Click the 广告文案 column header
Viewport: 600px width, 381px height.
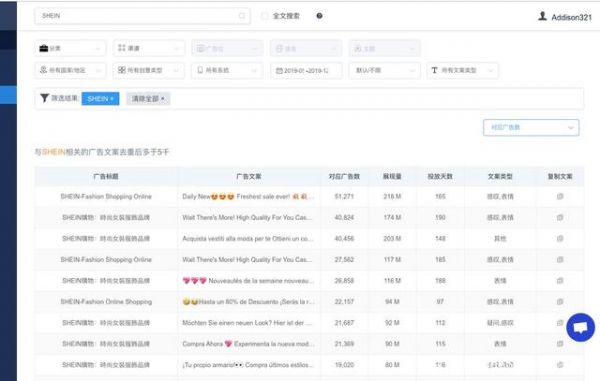249,176
